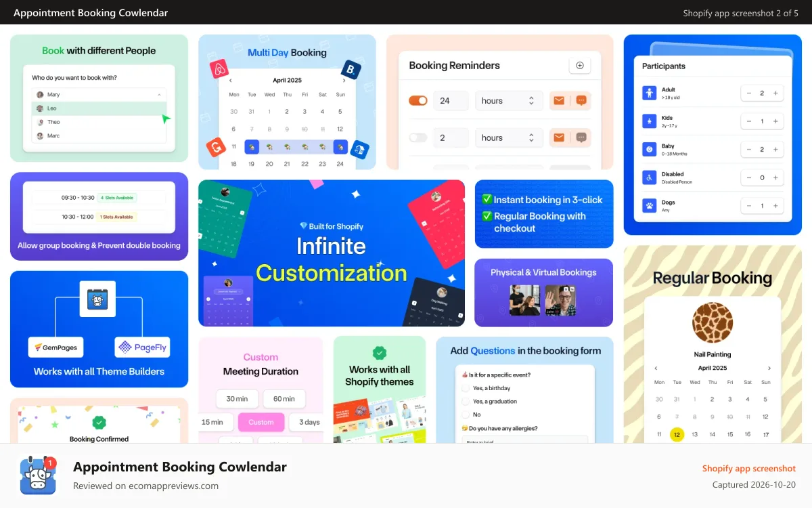Click the PageFly builder button
This screenshot has height=508, width=812.
point(142,347)
